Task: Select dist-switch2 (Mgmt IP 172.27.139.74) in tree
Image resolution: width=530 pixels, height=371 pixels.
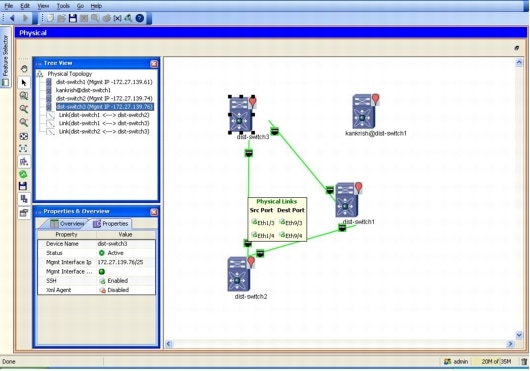Action: [x=104, y=98]
